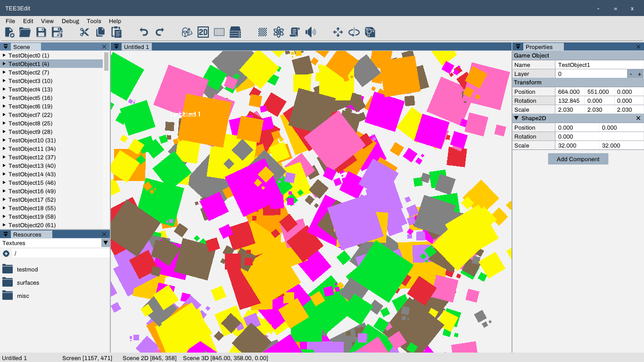Open the Debug menu
The width and height of the screenshot is (644, 362).
(x=70, y=21)
